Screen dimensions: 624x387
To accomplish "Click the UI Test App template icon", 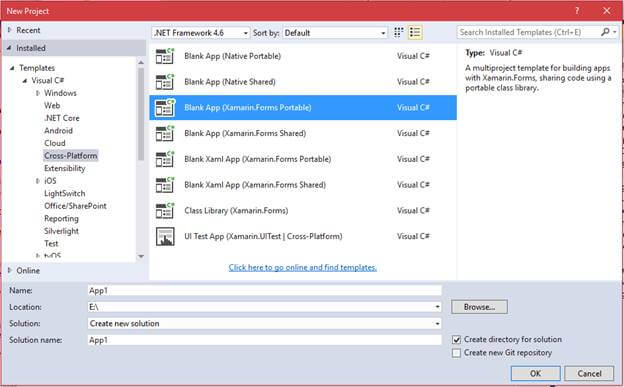I will pyautogui.click(x=165, y=236).
